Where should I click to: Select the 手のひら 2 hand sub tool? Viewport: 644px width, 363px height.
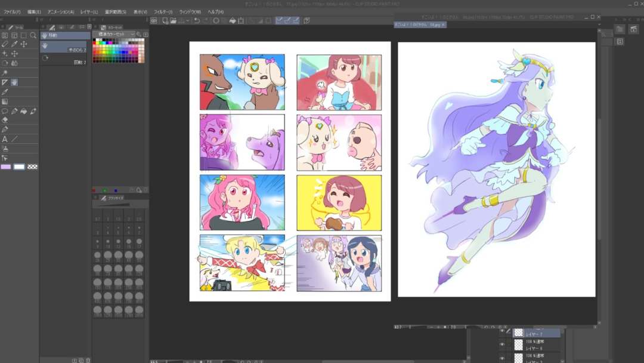point(64,49)
